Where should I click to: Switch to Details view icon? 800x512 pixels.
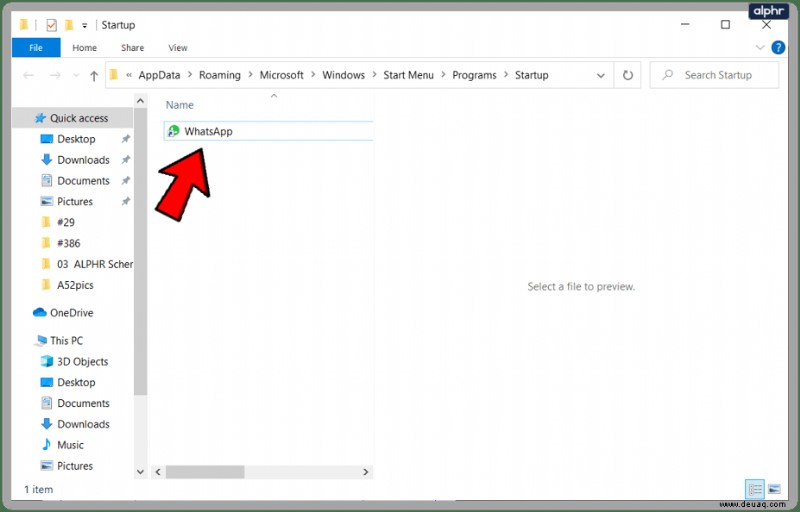tap(755, 490)
